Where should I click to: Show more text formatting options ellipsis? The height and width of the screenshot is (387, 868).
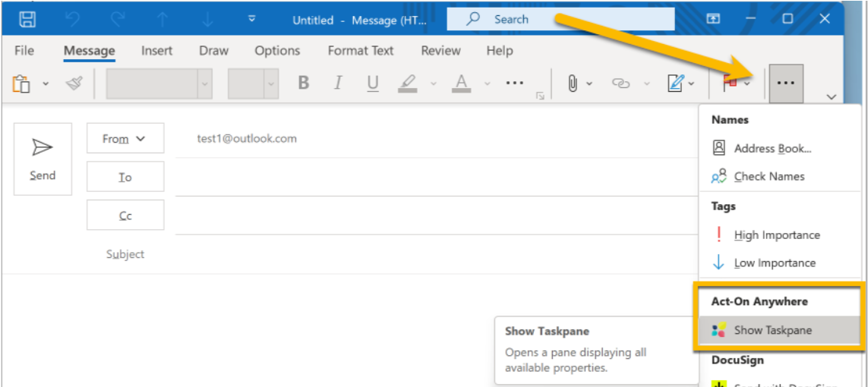515,83
